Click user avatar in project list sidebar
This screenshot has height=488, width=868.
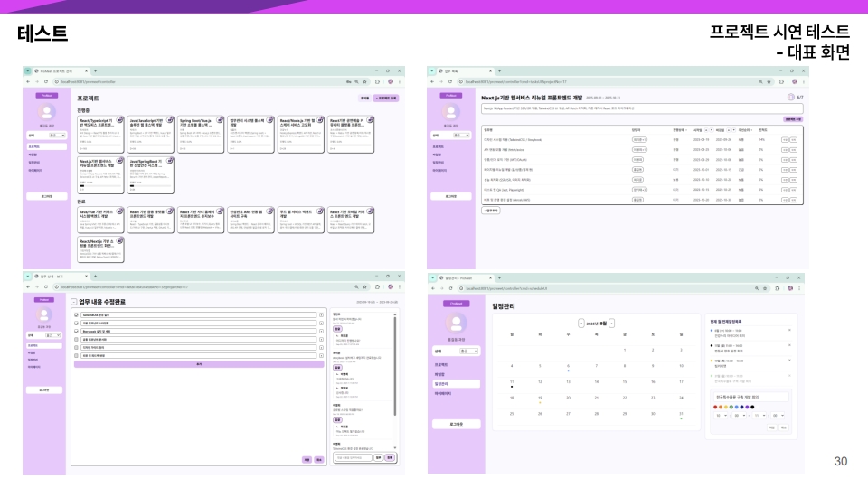point(46,112)
